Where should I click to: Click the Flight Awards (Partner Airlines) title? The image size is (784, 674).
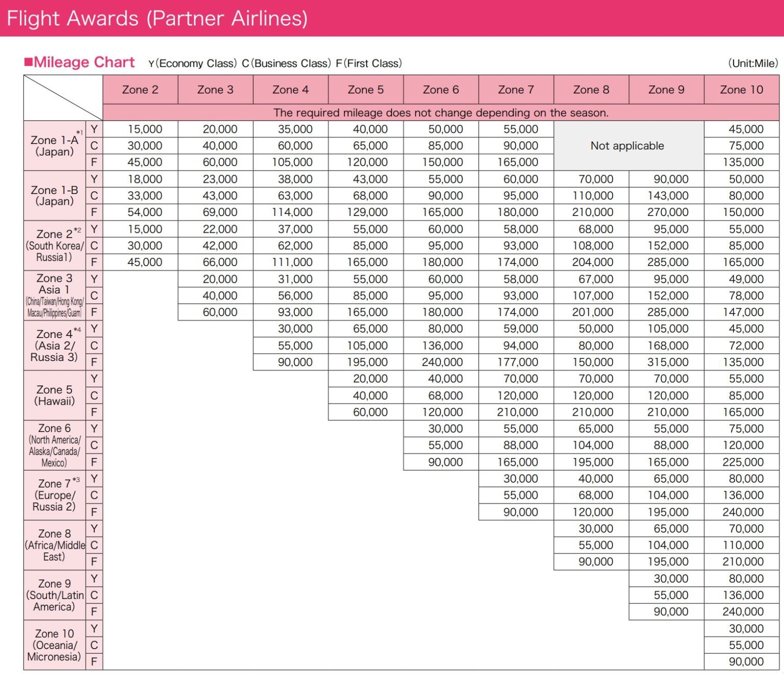coord(157,18)
